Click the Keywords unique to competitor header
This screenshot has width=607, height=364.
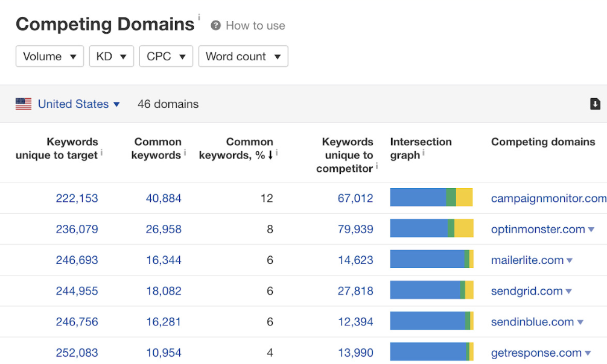pyautogui.click(x=345, y=155)
